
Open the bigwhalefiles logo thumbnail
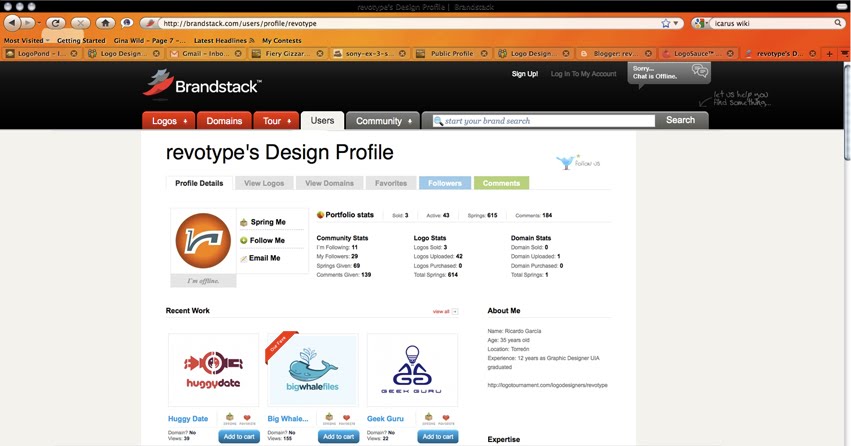[x=313, y=370]
